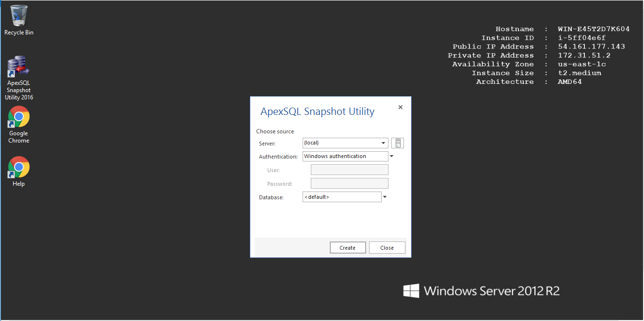Click the Google Chrome desktop shortcut
644x321 pixels.
(x=19, y=117)
